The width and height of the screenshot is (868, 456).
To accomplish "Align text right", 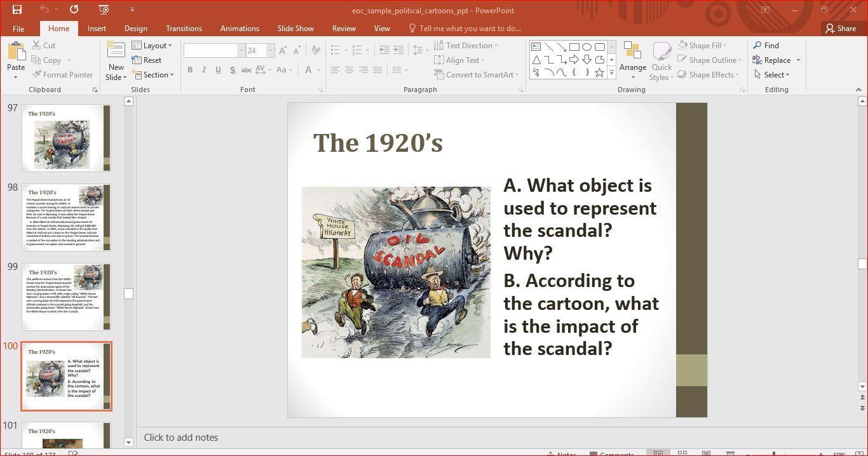I will point(363,70).
